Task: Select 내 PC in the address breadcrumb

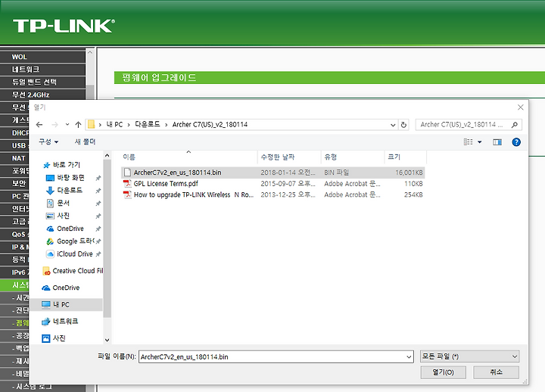Action: (114, 124)
